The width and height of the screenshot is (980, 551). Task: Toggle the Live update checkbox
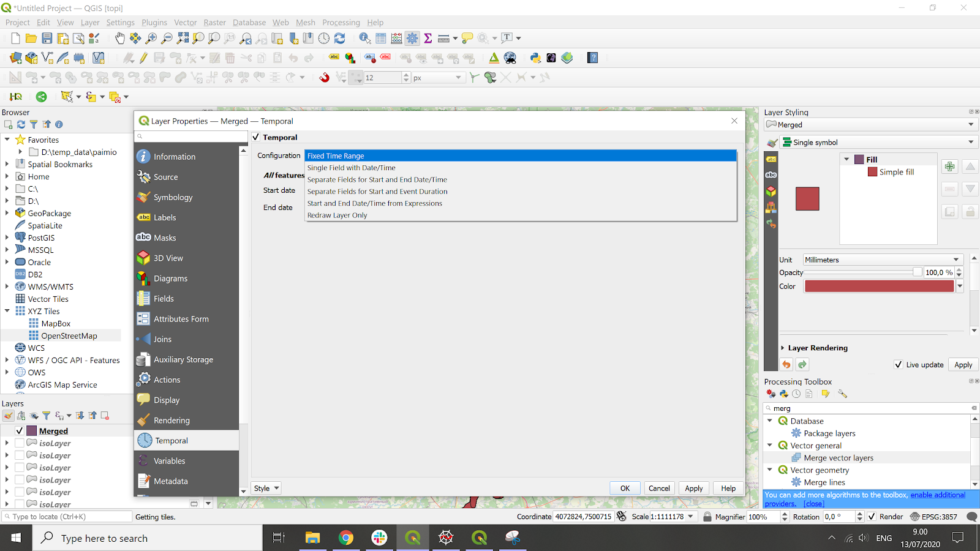coord(899,365)
